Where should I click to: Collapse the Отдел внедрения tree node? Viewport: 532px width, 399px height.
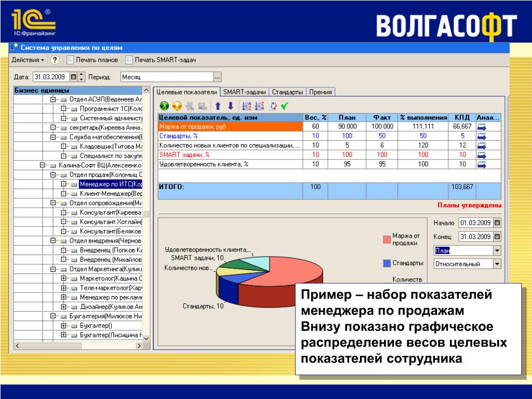[53, 241]
